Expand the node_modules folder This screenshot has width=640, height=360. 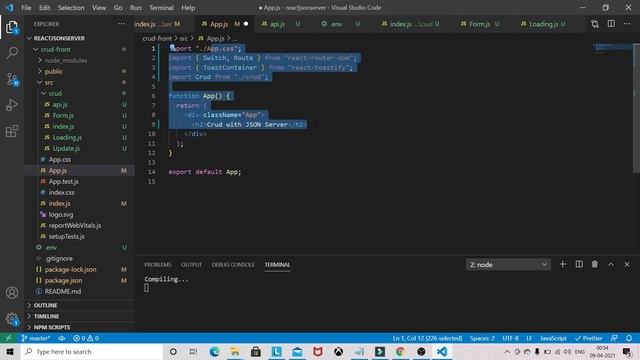(80, 60)
